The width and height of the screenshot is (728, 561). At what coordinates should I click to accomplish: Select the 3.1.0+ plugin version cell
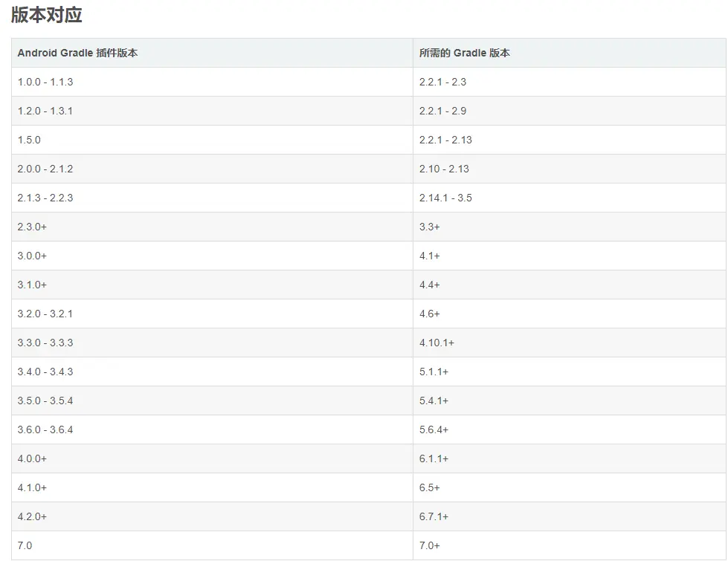tap(32, 285)
